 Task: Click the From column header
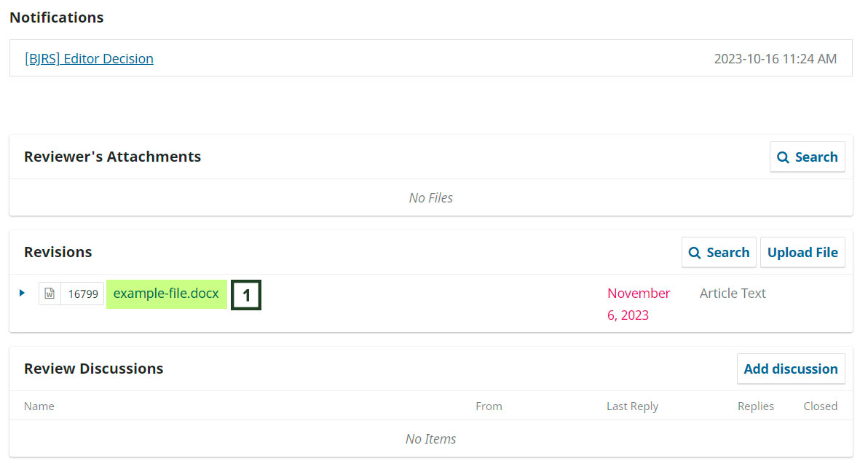pyautogui.click(x=489, y=406)
